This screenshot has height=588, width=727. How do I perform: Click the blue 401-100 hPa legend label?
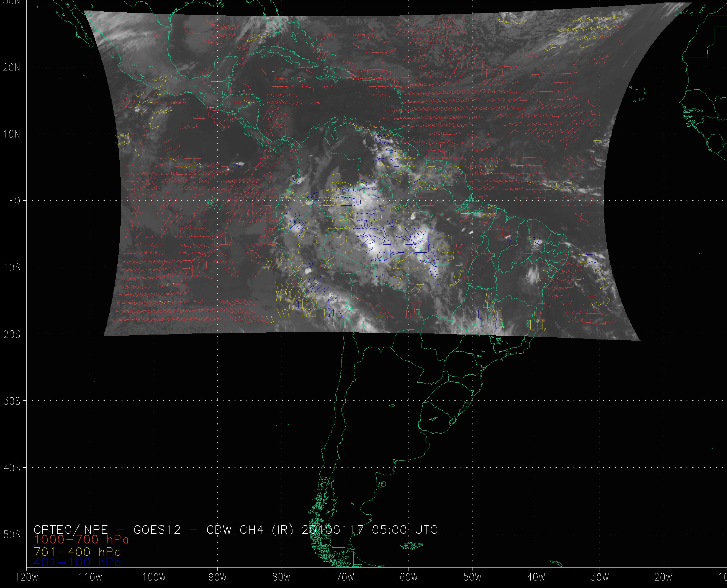77,562
